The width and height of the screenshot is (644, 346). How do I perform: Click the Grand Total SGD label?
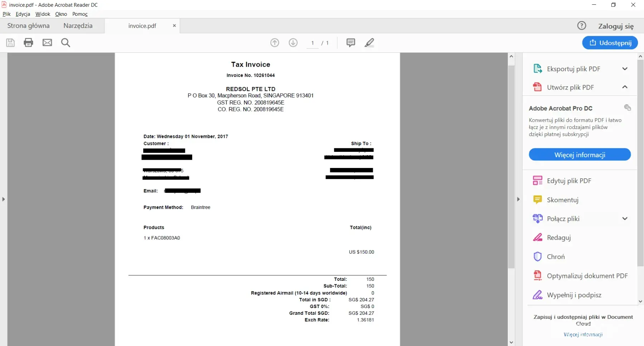tap(309, 313)
